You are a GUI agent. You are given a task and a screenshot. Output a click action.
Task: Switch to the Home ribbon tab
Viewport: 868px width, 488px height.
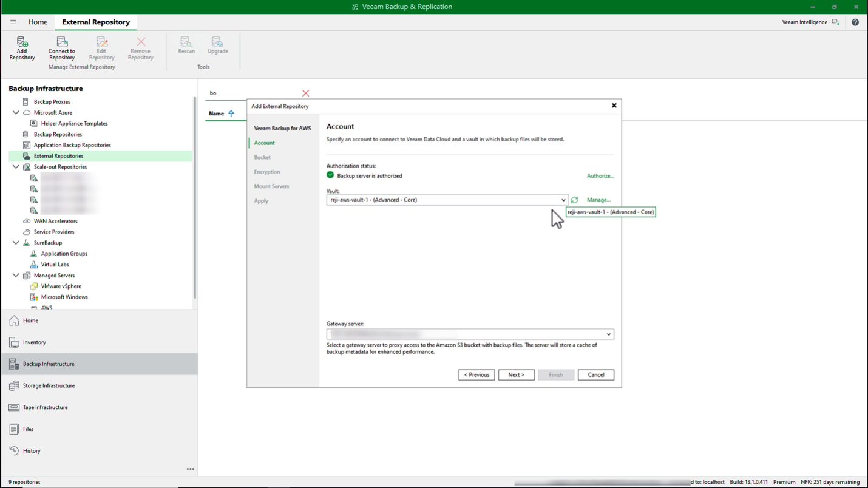tap(38, 22)
